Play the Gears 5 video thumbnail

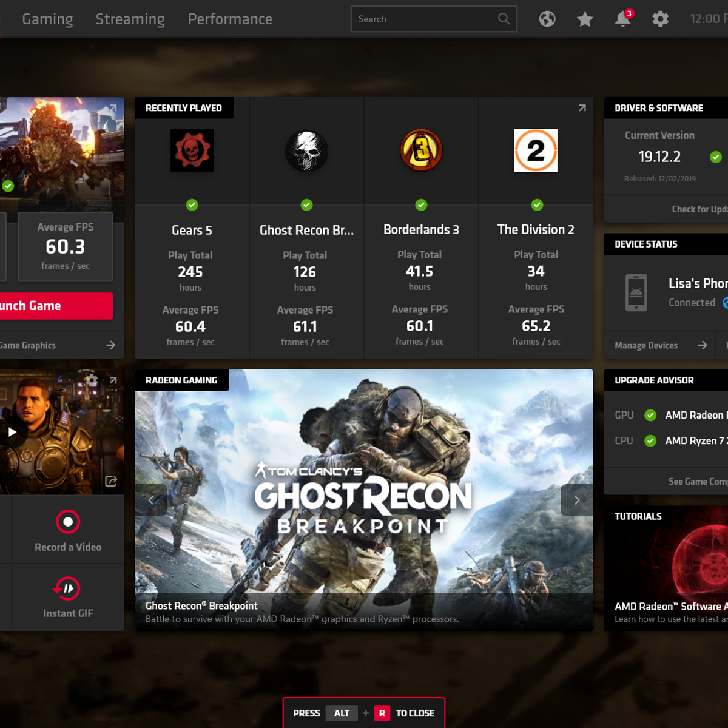(x=12, y=432)
